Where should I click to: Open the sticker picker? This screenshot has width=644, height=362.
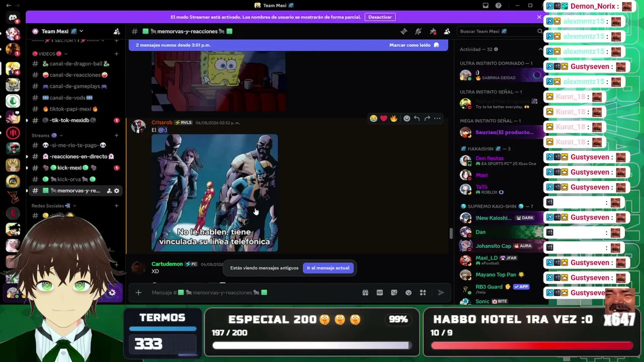394,293
